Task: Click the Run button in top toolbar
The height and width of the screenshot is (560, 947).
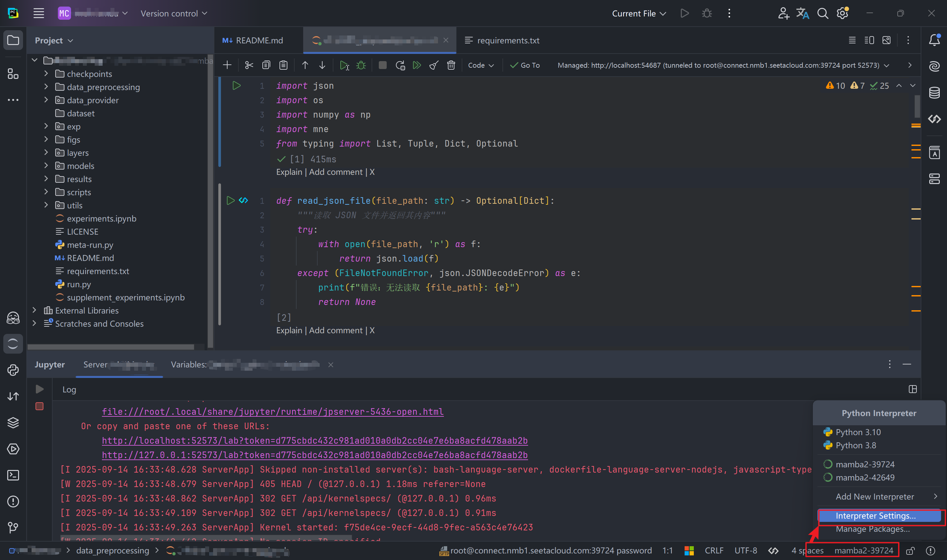Action: (684, 13)
